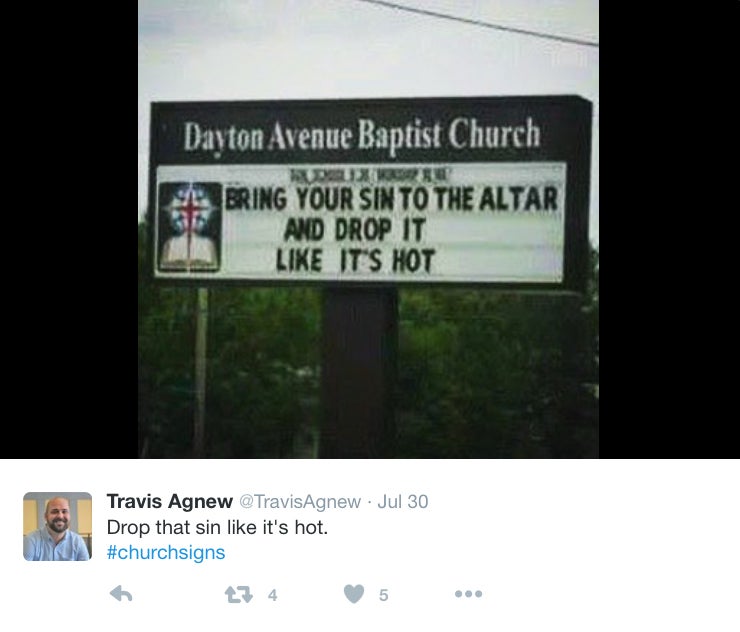
Task: Click the black area left of photo
Action: (69, 229)
